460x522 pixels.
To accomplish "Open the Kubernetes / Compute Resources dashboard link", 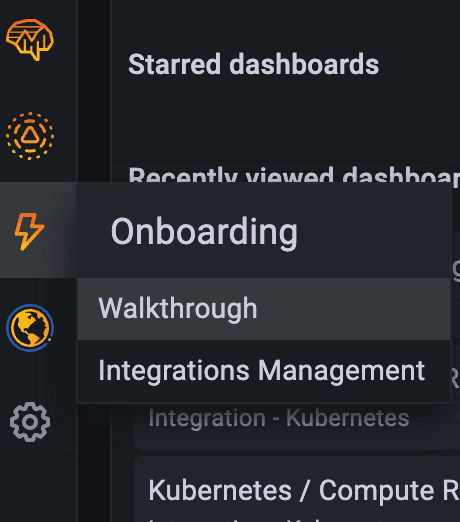I will (304, 490).
